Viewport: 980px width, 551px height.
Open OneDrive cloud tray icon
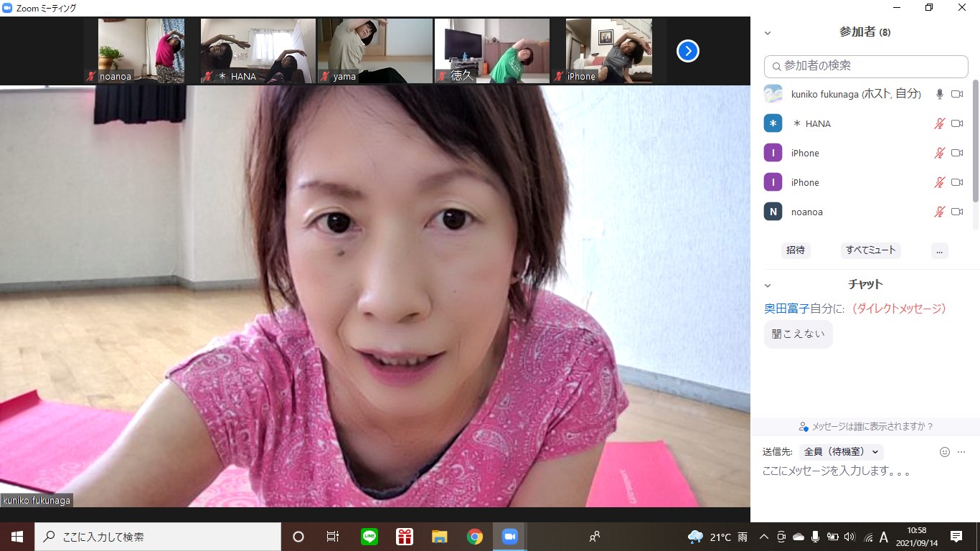click(798, 537)
